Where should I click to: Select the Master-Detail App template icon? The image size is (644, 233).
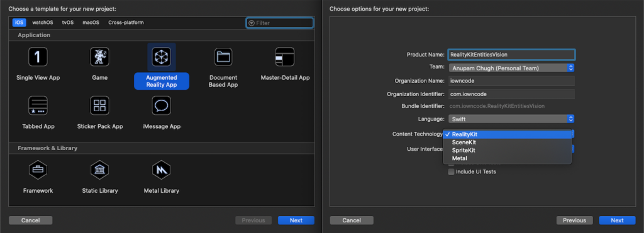click(285, 57)
